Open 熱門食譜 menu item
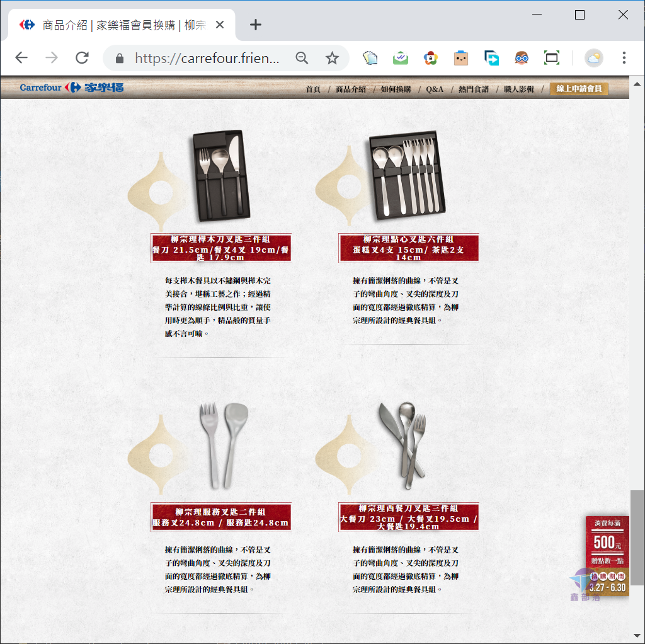This screenshot has height=644, width=645. [x=474, y=89]
